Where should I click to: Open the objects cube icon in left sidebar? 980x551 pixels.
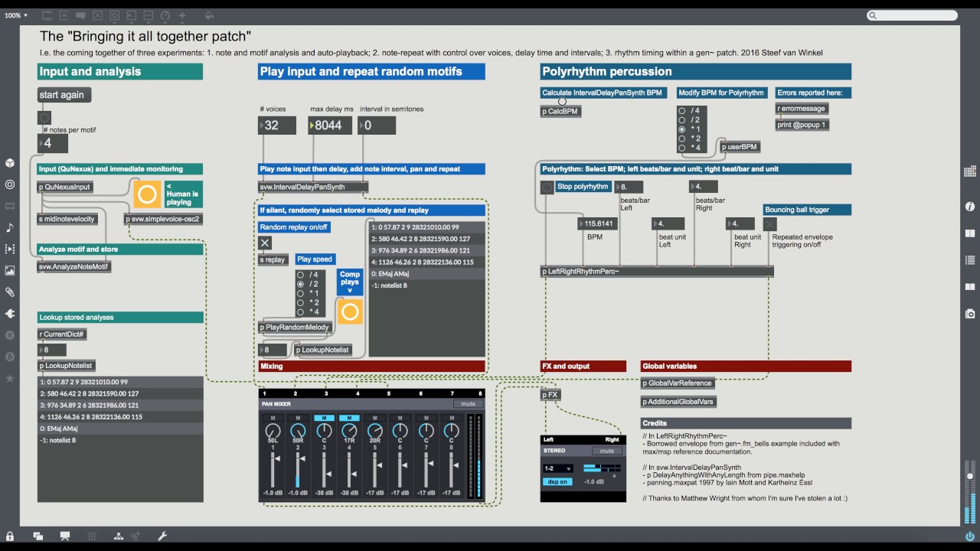(10, 163)
